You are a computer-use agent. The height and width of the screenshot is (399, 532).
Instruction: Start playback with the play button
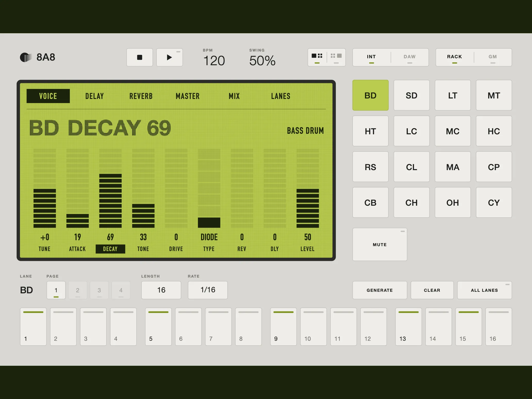(170, 57)
